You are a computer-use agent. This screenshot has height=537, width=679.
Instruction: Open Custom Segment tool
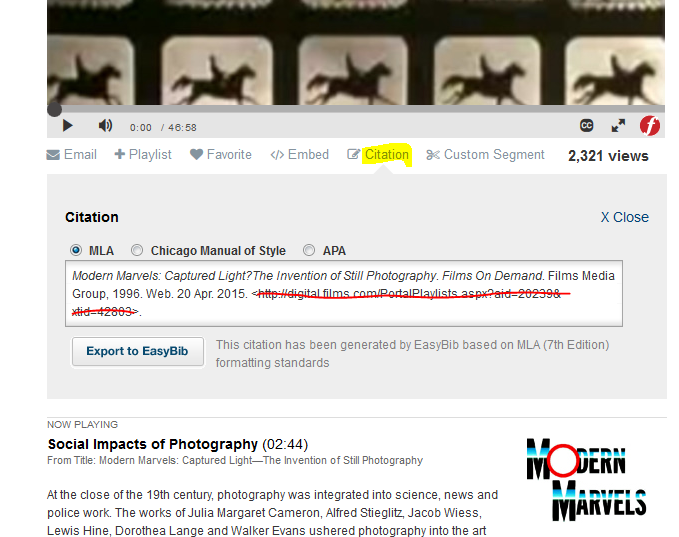[x=494, y=155]
